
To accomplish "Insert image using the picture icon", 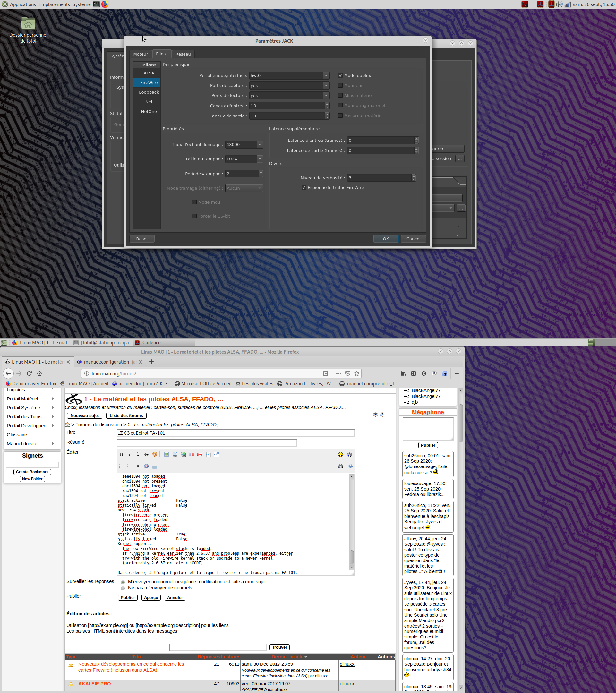I will pos(167,454).
